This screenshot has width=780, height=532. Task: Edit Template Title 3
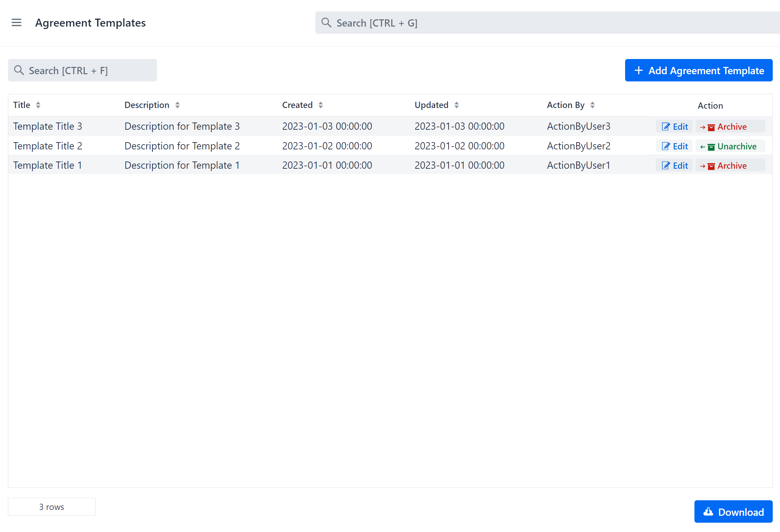click(x=674, y=127)
